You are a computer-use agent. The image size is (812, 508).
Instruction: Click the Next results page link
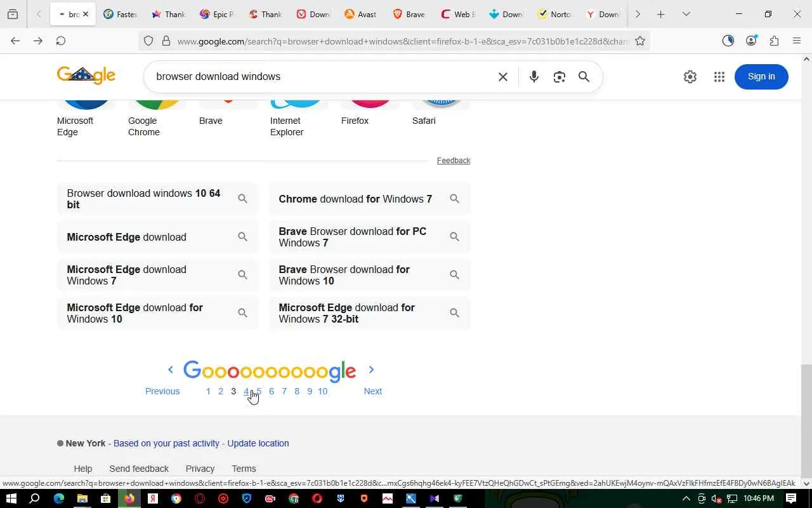[373, 391]
